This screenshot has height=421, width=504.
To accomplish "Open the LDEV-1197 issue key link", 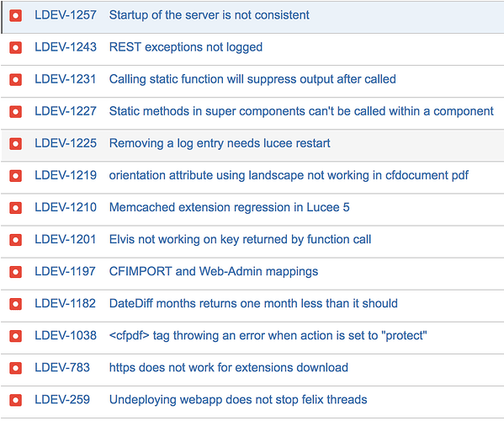I will pos(66,271).
